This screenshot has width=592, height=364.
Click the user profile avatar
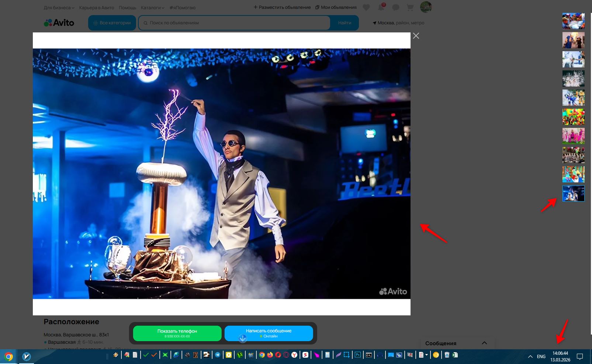tap(426, 7)
